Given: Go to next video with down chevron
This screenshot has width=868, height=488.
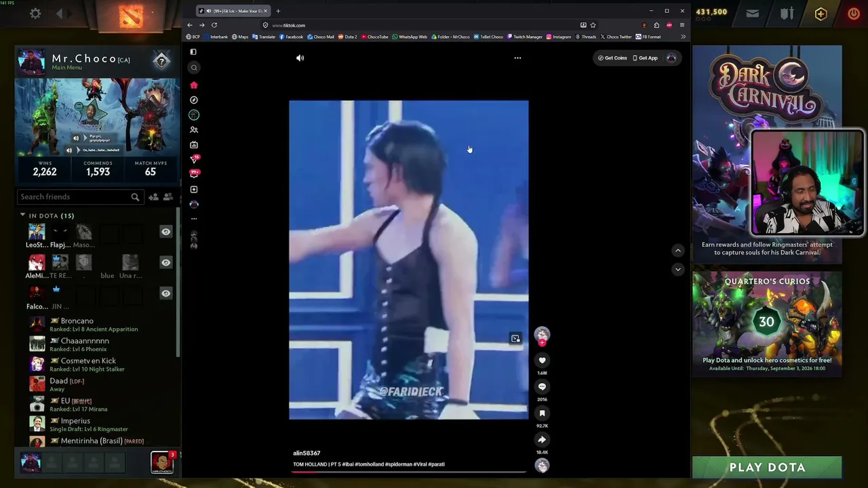Looking at the screenshot, I should (x=677, y=270).
